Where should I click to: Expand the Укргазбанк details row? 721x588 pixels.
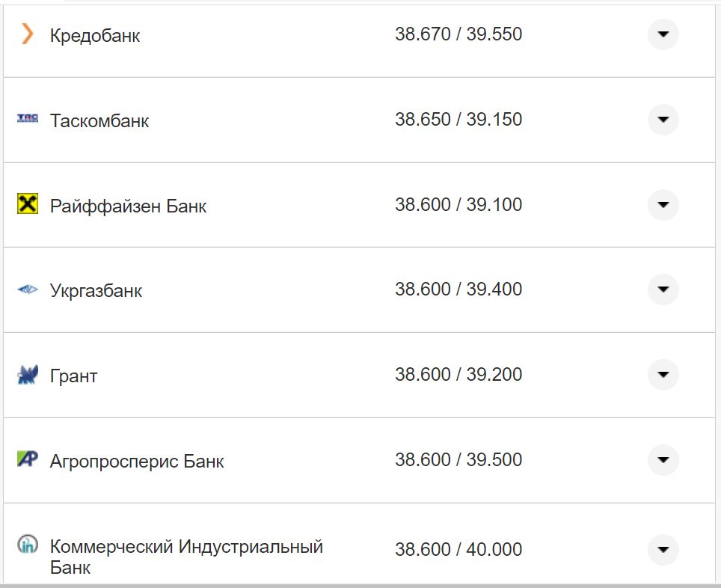click(x=663, y=290)
